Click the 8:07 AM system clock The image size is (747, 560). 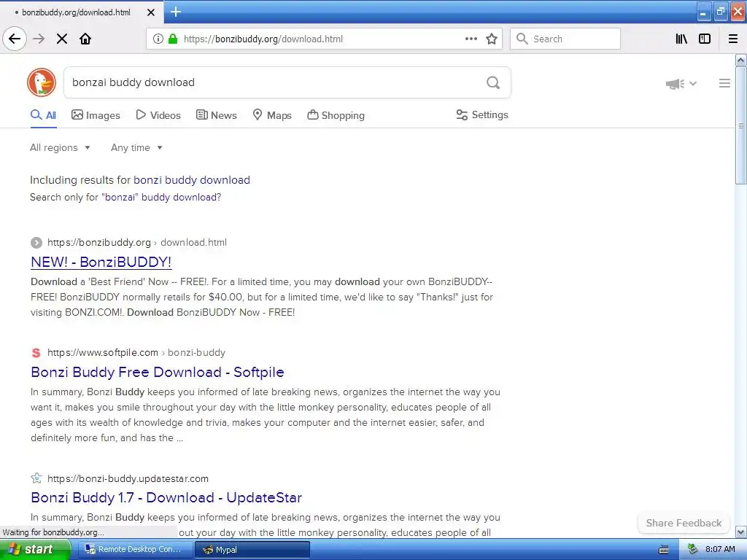click(x=720, y=549)
